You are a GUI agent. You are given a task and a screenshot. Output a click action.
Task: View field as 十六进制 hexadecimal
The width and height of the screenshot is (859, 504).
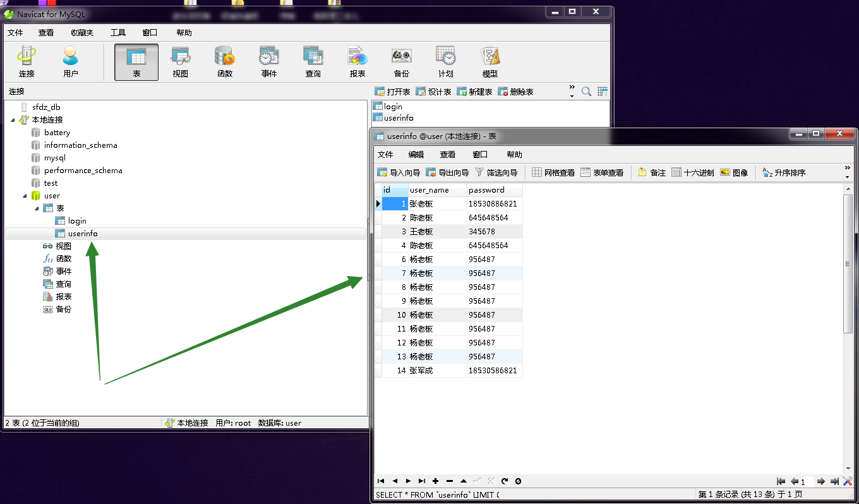pos(692,172)
